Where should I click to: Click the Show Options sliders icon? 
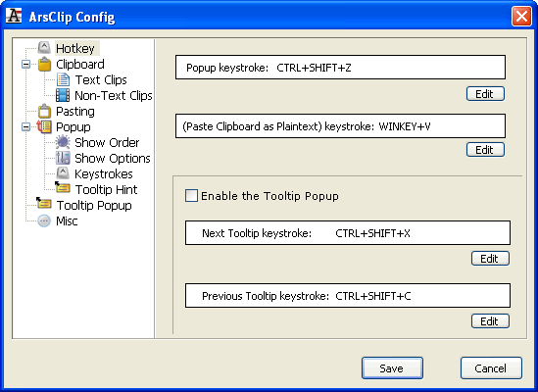[x=63, y=158]
